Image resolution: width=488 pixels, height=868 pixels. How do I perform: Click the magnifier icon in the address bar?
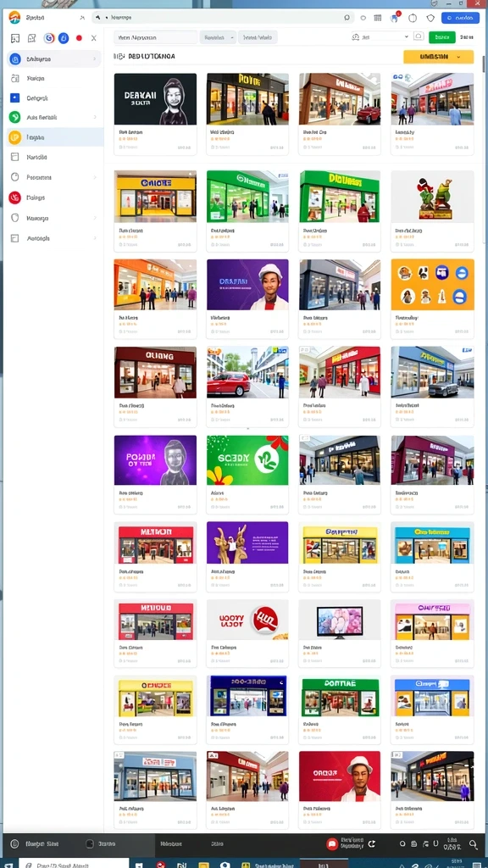point(347,18)
